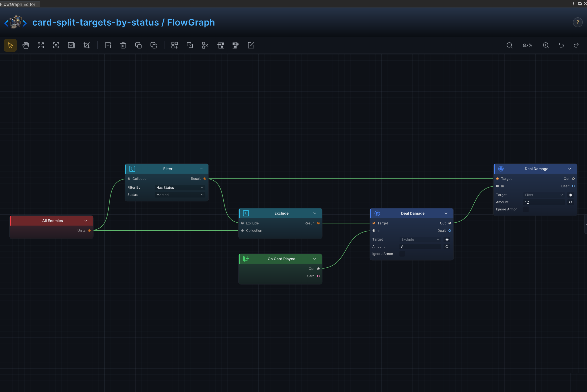The image size is (587, 392).
Task: Click the copy overlapping squares icon
Action: [x=138, y=45]
